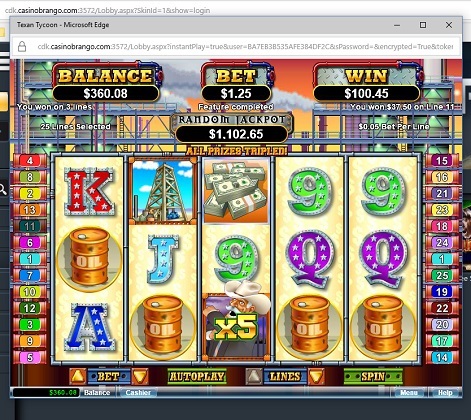Viewport: 471px width, 420px height.
Task: Decrease bet with the down arrow
Action: [140, 376]
